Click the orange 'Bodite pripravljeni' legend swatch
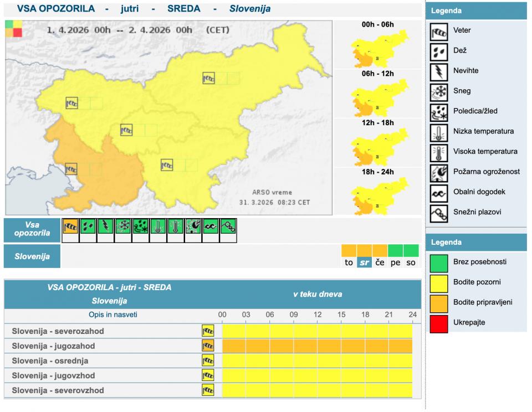532x412 pixels. coord(438,302)
